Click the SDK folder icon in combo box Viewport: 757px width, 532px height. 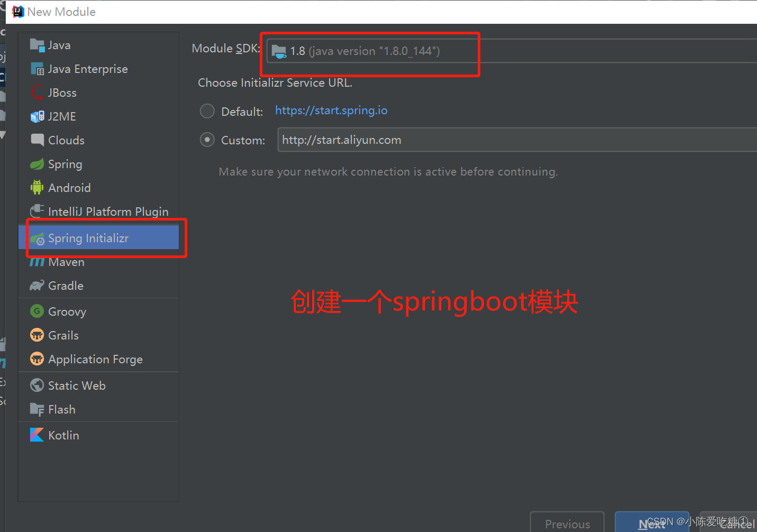(x=279, y=51)
